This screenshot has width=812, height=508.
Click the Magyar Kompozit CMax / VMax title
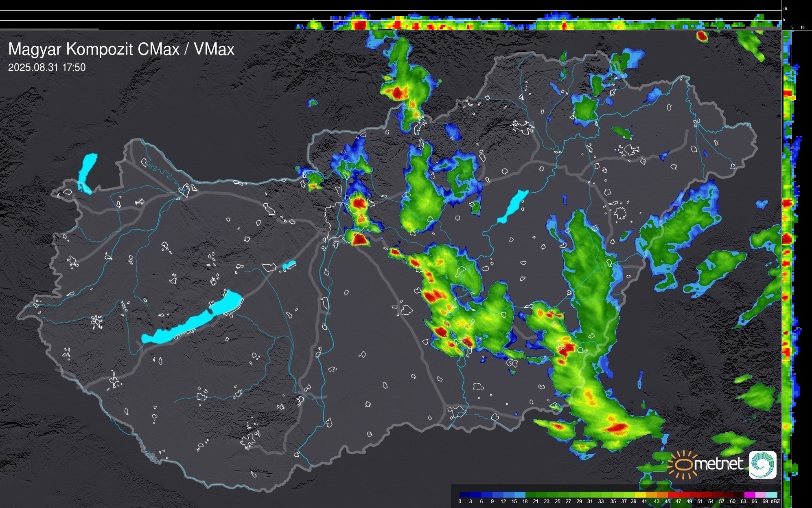point(121,49)
